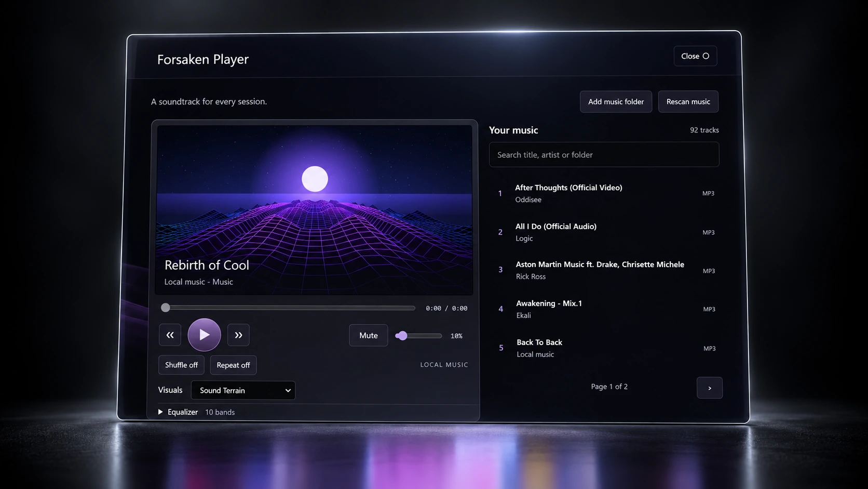Toggle Shuffle off button

(x=181, y=365)
